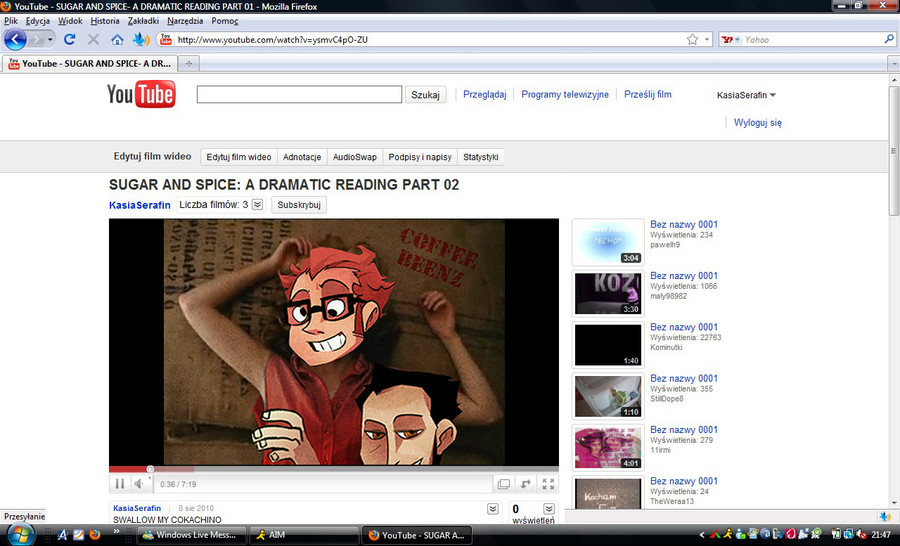900x546 pixels.
Task: Expand the Liczba filmów video list
Action: [x=258, y=204]
